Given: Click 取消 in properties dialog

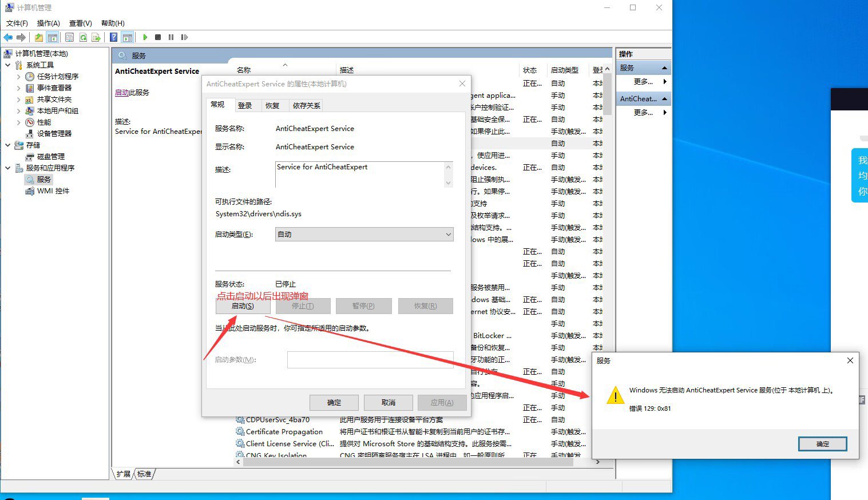Looking at the screenshot, I should pyautogui.click(x=389, y=403).
